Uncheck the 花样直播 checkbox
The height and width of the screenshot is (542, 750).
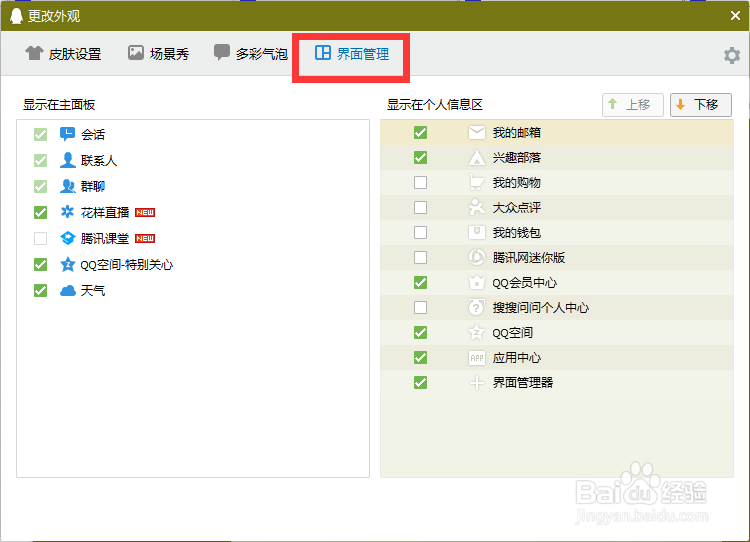click(x=41, y=212)
